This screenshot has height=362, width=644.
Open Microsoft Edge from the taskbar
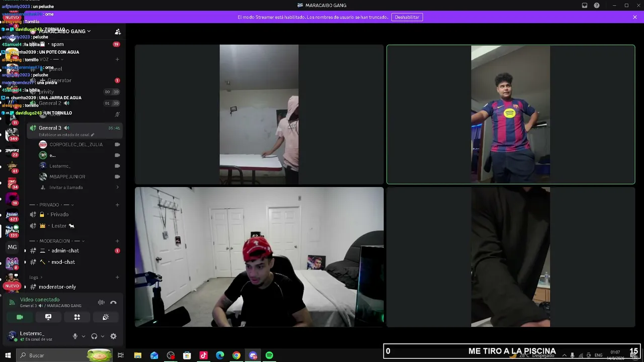[220, 355]
